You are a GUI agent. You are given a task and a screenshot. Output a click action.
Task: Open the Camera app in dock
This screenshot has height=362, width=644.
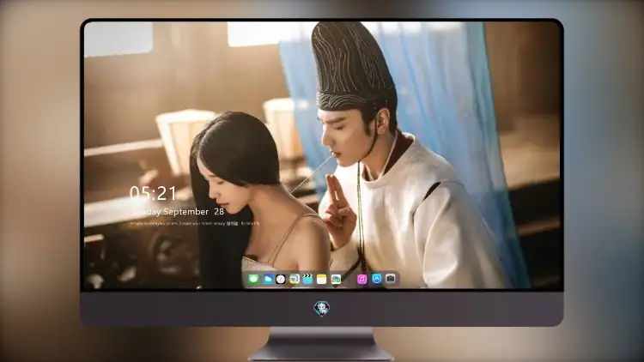coord(390,279)
